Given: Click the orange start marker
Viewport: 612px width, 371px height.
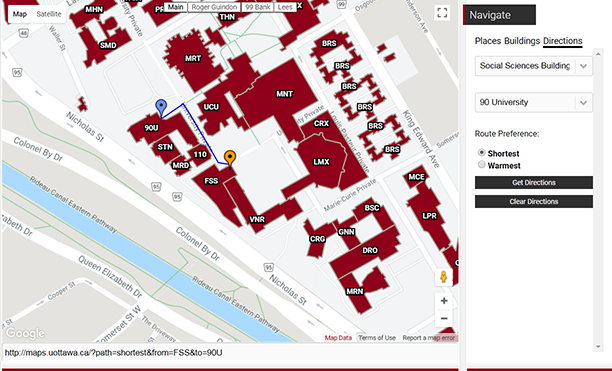Looking at the screenshot, I should click(230, 158).
